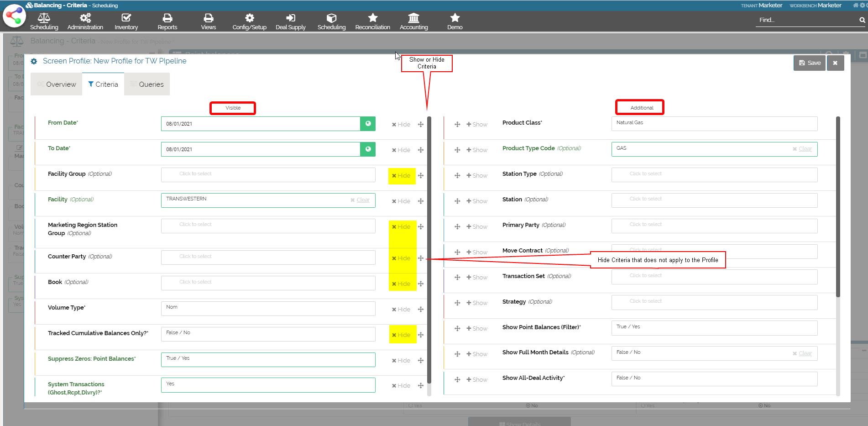The width and height of the screenshot is (868, 426).
Task: Hide the Tracked Cumulative Balances Only criteria
Action: pyautogui.click(x=401, y=335)
